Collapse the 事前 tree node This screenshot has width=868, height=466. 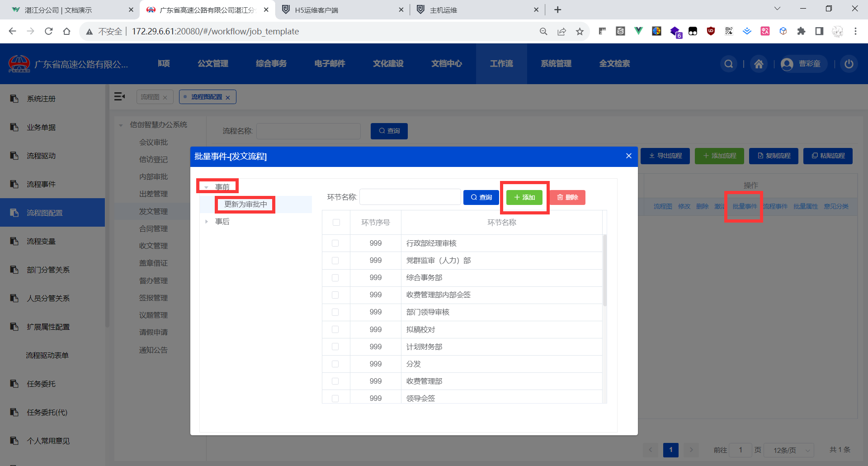pos(206,187)
